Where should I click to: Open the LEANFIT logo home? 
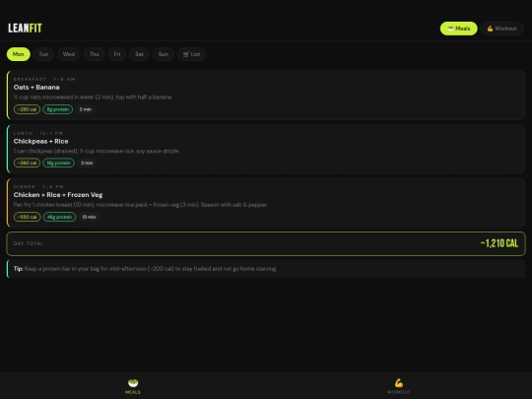click(25, 29)
